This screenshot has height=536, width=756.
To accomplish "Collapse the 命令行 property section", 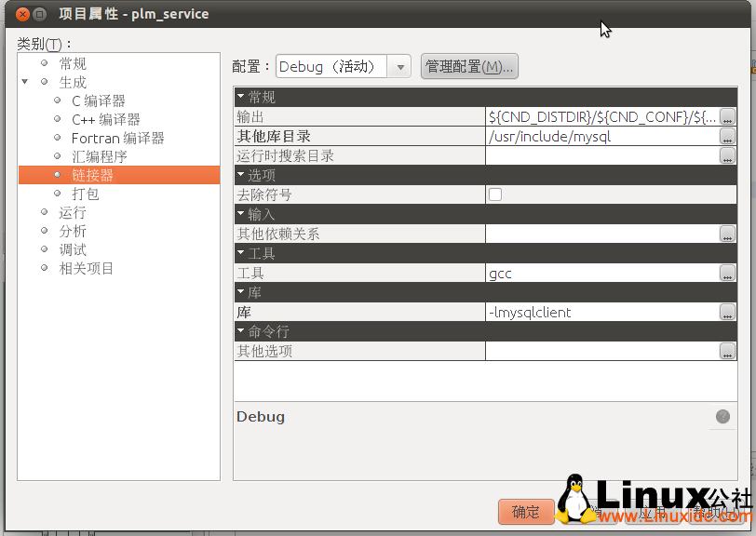I will 241,331.
